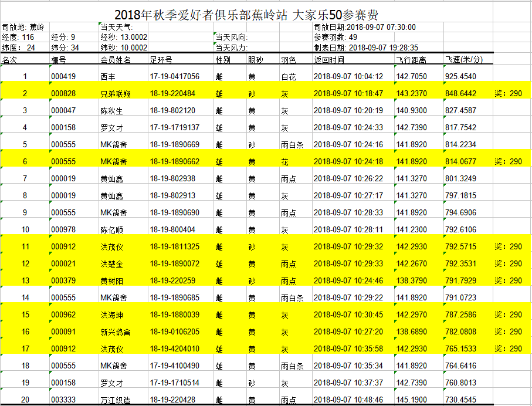Click the 眼砂 column header
532x406 pixels.
click(x=256, y=60)
